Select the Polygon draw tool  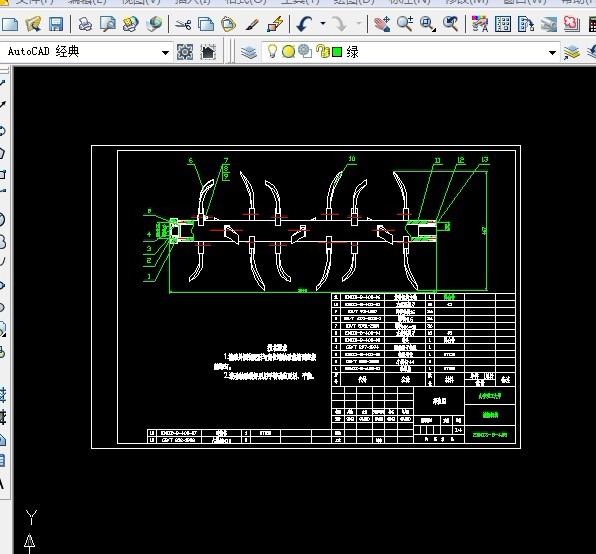click(2, 153)
